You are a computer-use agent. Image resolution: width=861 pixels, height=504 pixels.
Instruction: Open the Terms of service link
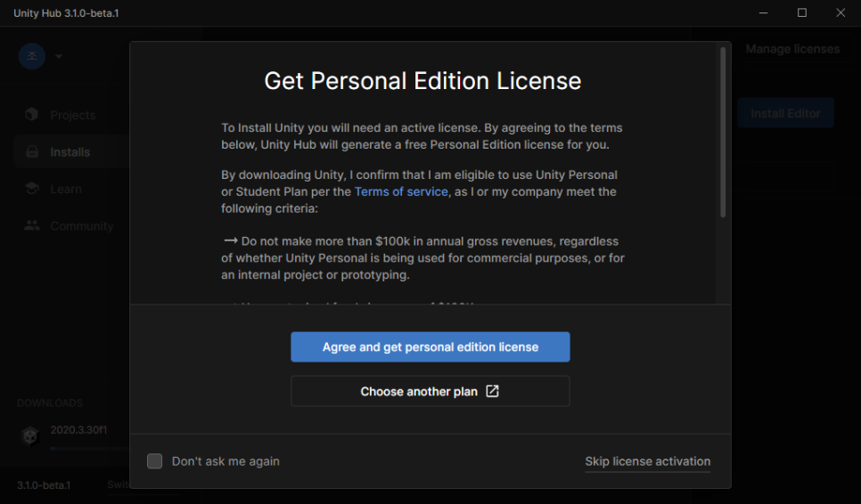coord(401,192)
